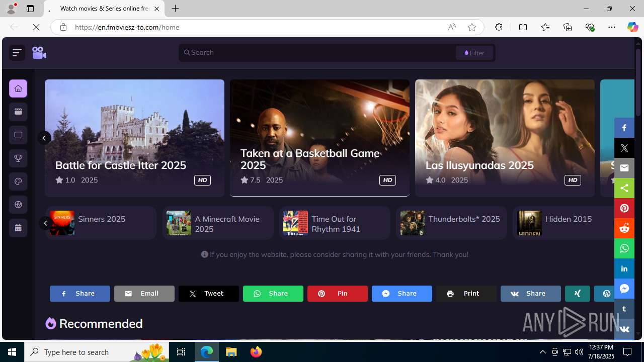Share via LinkedIn floating side icon
This screenshot has height=362, width=644.
(x=624, y=268)
